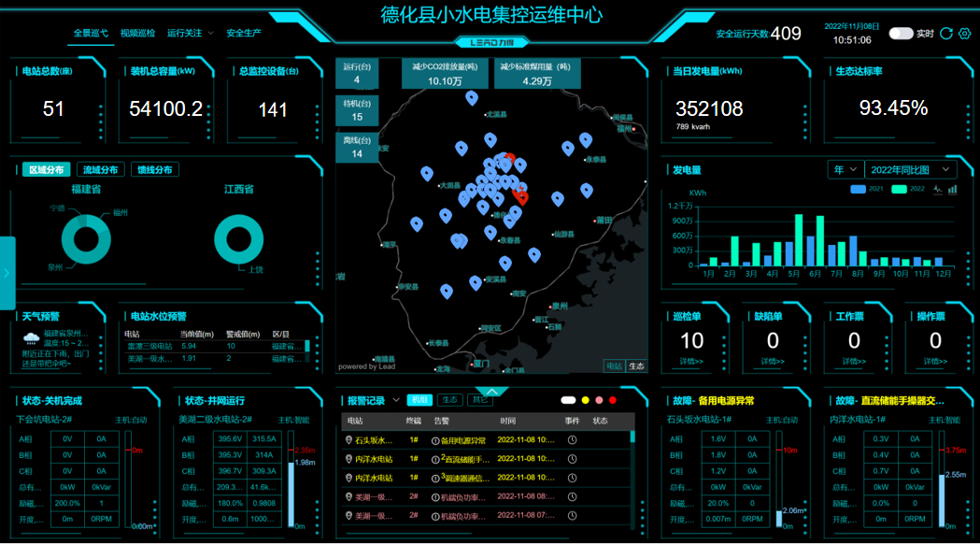The width and height of the screenshot is (980, 544).
Task: Toggle map to 电站 view
Action: [614, 365]
